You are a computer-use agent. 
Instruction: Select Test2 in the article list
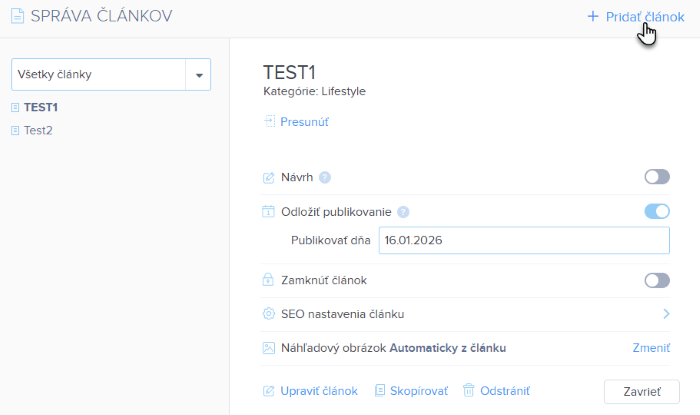(x=38, y=130)
